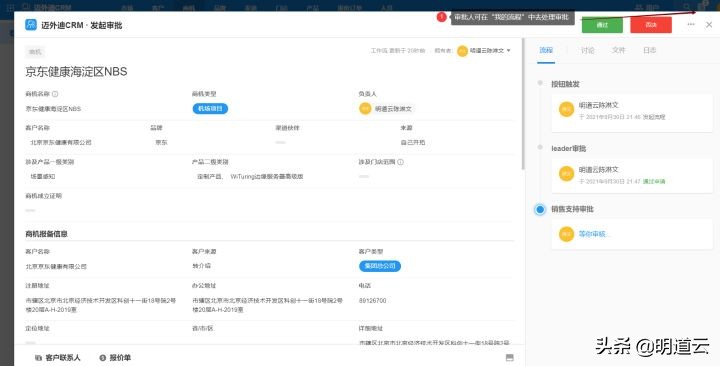Click the avatar in the 按钮触发 step card
The height and width of the screenshot is (366, 720).
pos(566,109)
